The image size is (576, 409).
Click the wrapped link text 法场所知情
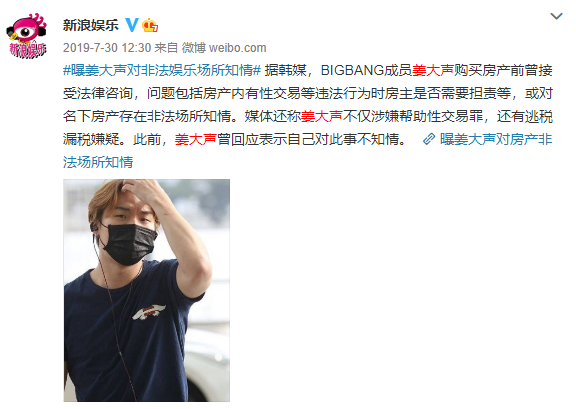98,162
